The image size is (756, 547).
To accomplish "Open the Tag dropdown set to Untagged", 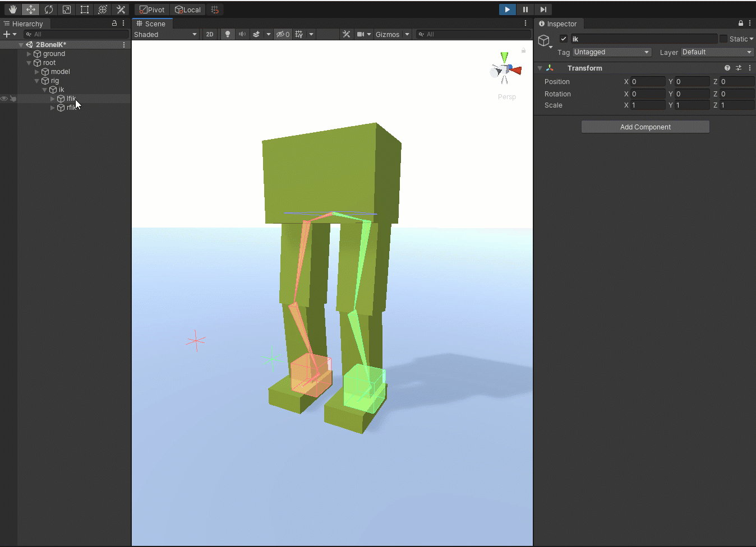I will pos(611,52).
